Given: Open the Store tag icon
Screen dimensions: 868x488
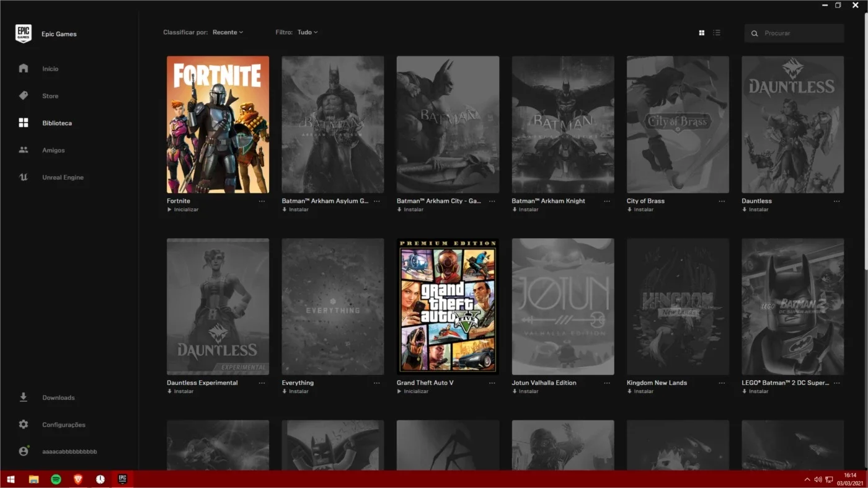Looking at the screenshot, I should (x=24, y=95).
